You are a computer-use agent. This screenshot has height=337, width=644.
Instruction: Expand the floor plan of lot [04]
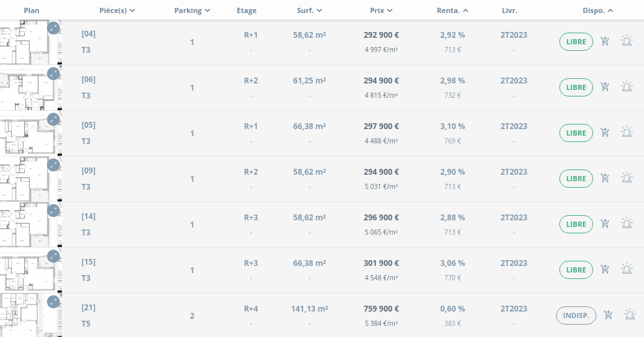tap(53, 29)
